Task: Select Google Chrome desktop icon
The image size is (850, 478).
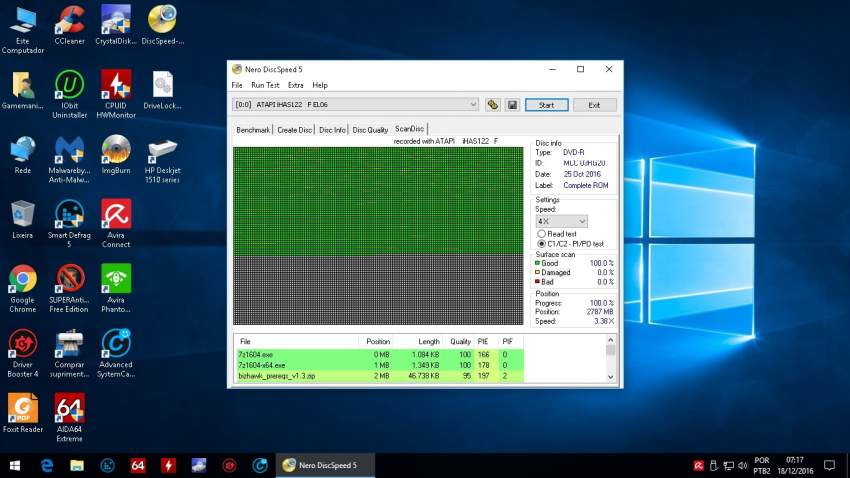Action: (23, 288)
